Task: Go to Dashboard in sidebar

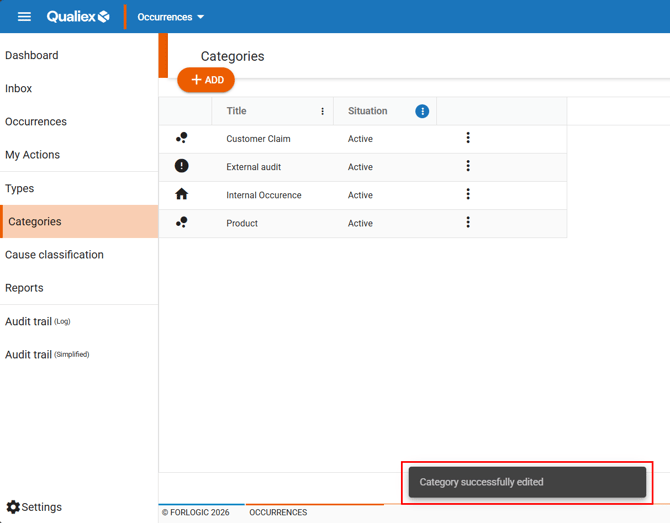Action: (x=32, y=55)
